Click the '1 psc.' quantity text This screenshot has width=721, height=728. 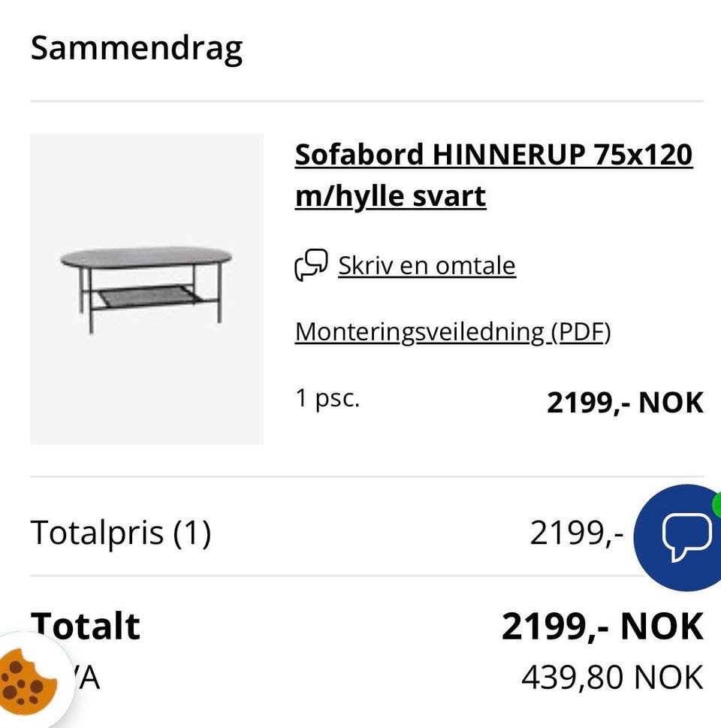327,398
